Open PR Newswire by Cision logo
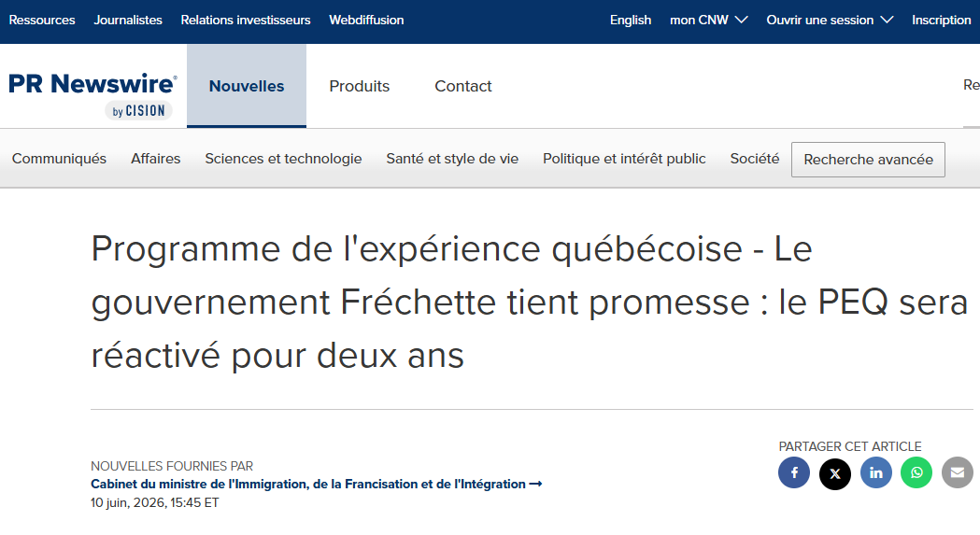The width and height of the screenshot is (980, 535). point(92,94)
